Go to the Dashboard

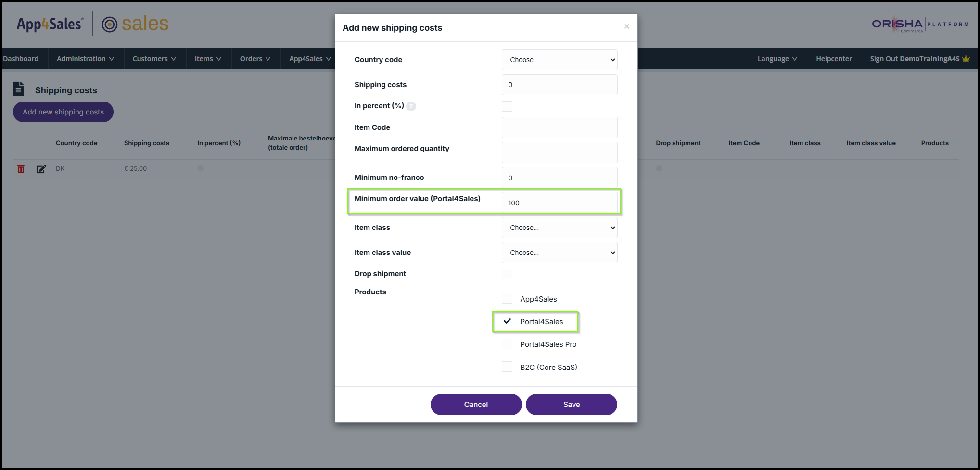click(21, 59)
